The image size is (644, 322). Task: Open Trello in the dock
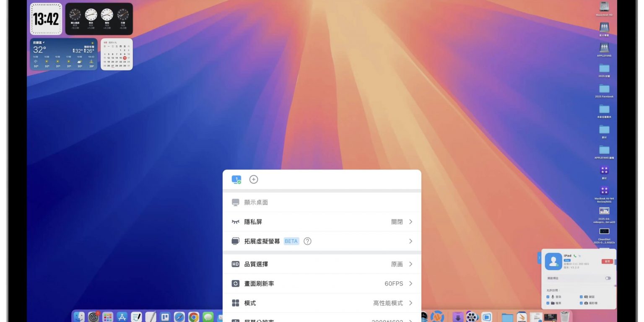165,317
